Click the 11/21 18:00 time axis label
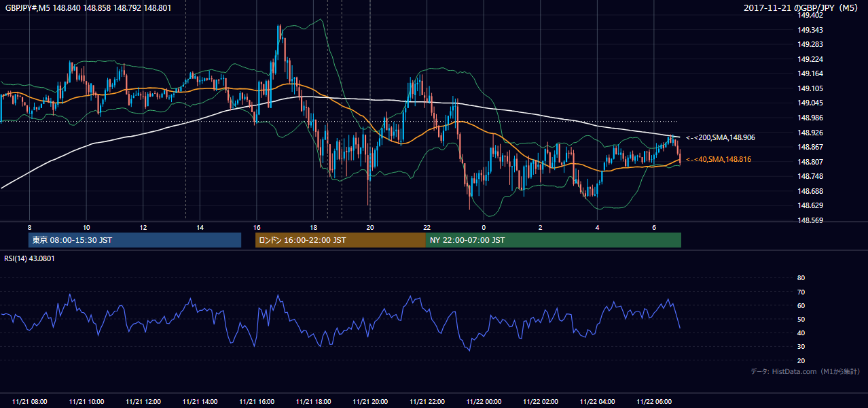The image size is (868, 408). click(x=314, y=402)
